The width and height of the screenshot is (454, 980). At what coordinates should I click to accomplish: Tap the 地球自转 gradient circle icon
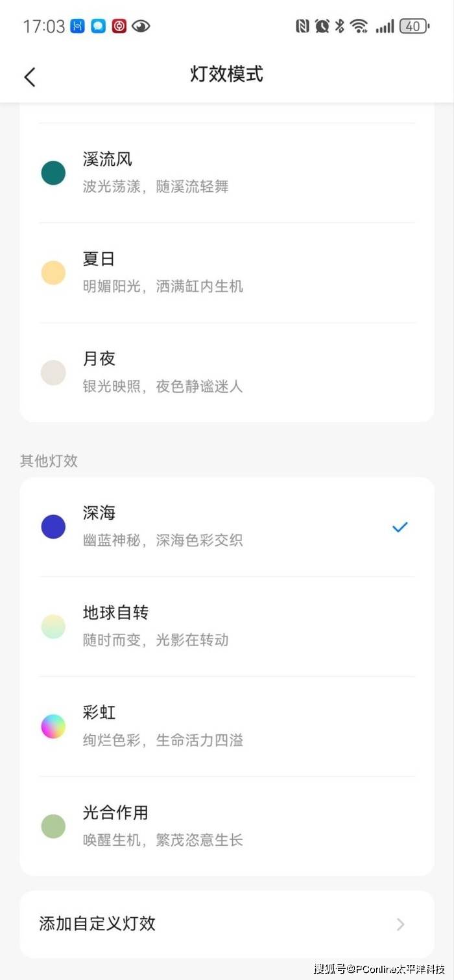coord(53,627)
